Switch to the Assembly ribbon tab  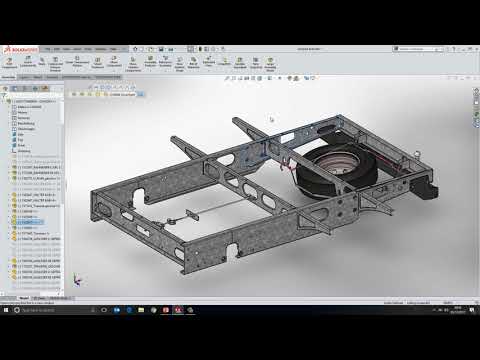[x=9, y=77]
